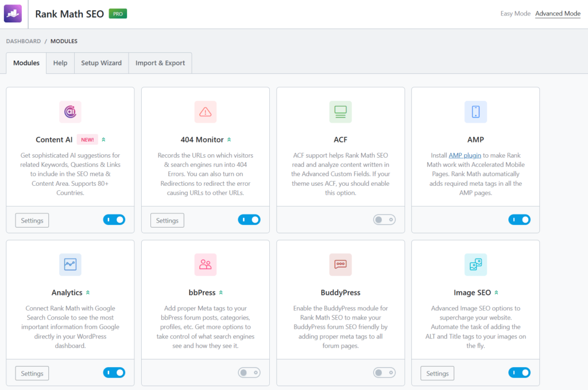Open 404 Monitor Settings button

click(167, 220)
